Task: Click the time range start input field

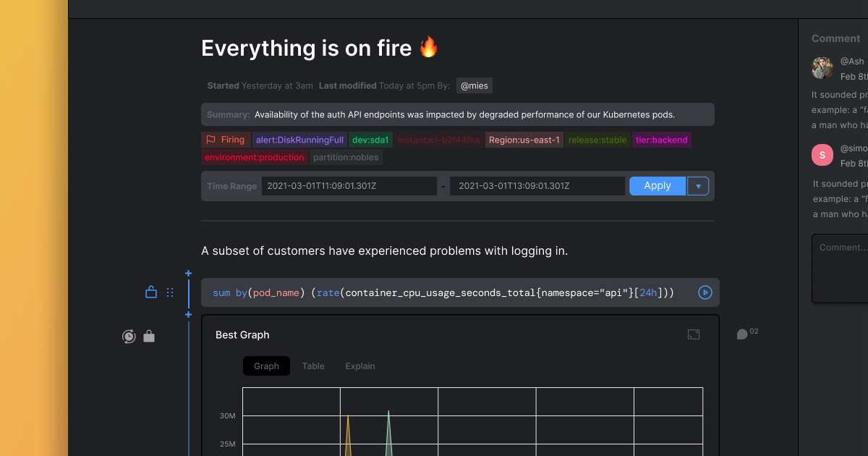Action: click(x=349, y=186)
